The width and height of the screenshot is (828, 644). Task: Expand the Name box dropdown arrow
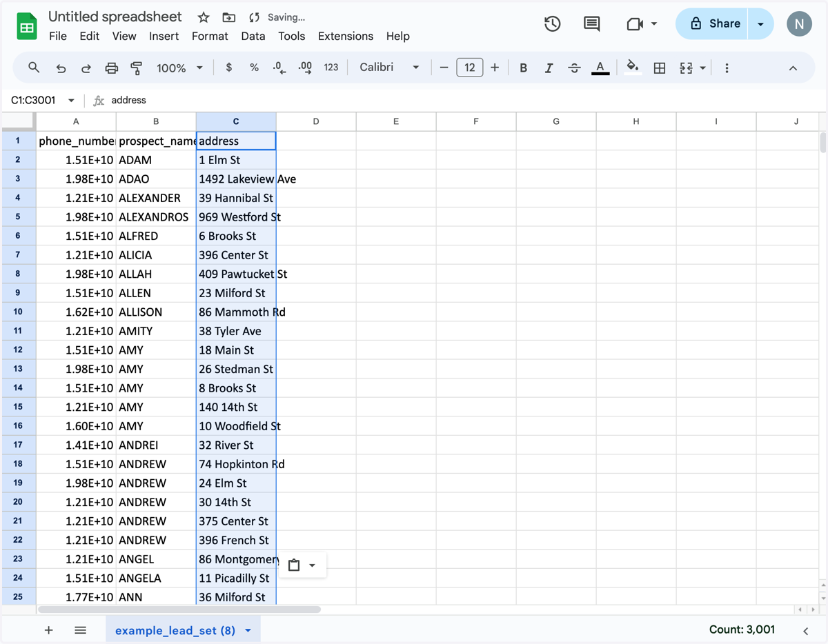(71, 101)
